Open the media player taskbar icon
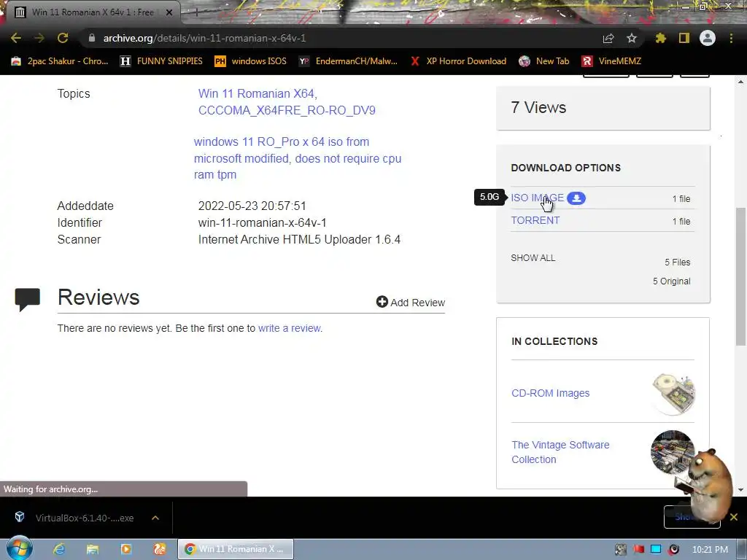 tap(126, 549)
